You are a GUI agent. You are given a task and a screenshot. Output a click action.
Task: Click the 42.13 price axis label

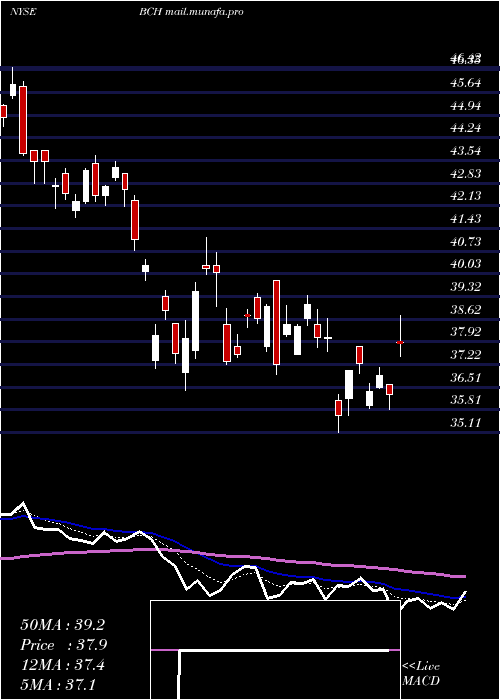pyautogui.click(x=466, y=196)
